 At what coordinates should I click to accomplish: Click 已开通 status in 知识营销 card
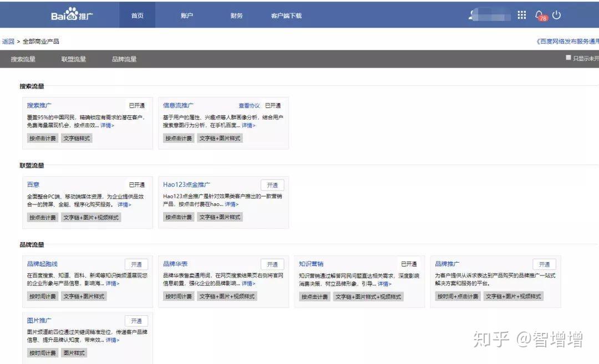(x=409, y=264)
